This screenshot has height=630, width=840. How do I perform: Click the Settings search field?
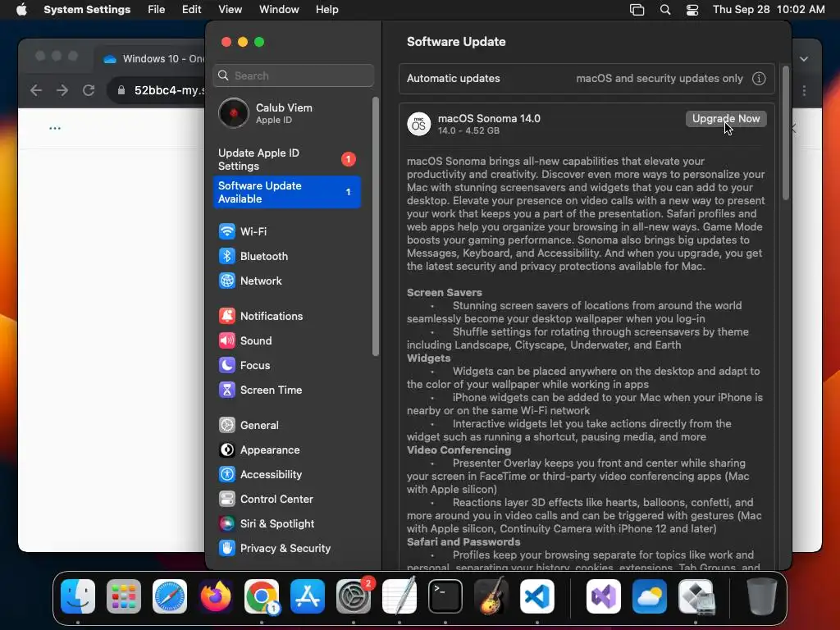pos(293,75)
